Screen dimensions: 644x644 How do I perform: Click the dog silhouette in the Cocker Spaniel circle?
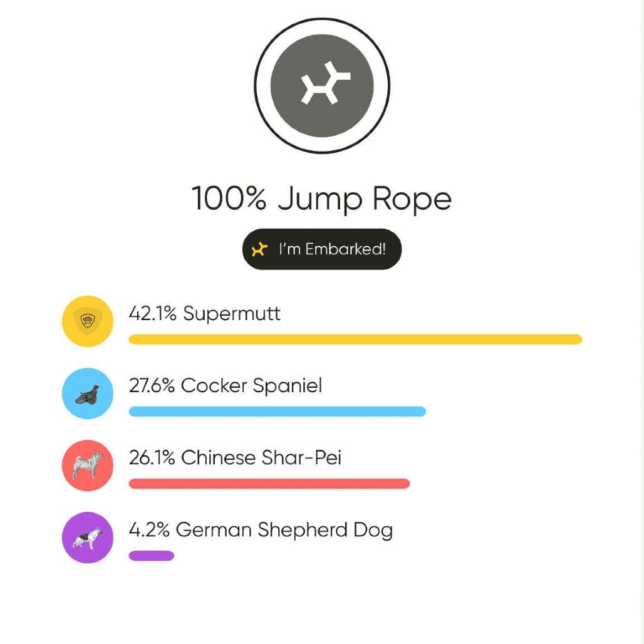coord(87,393)
